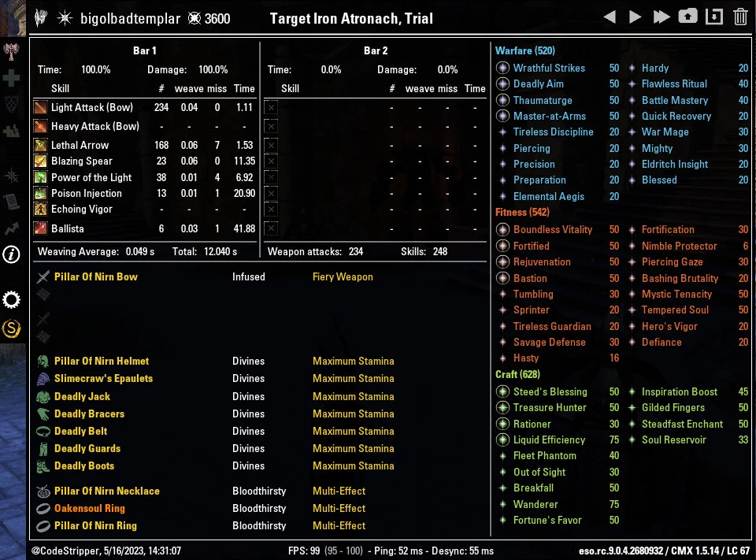The height and width of the screenshot is (560, 756).
Task: Select Deadly Belt item name
Action: tap(80, 431)
